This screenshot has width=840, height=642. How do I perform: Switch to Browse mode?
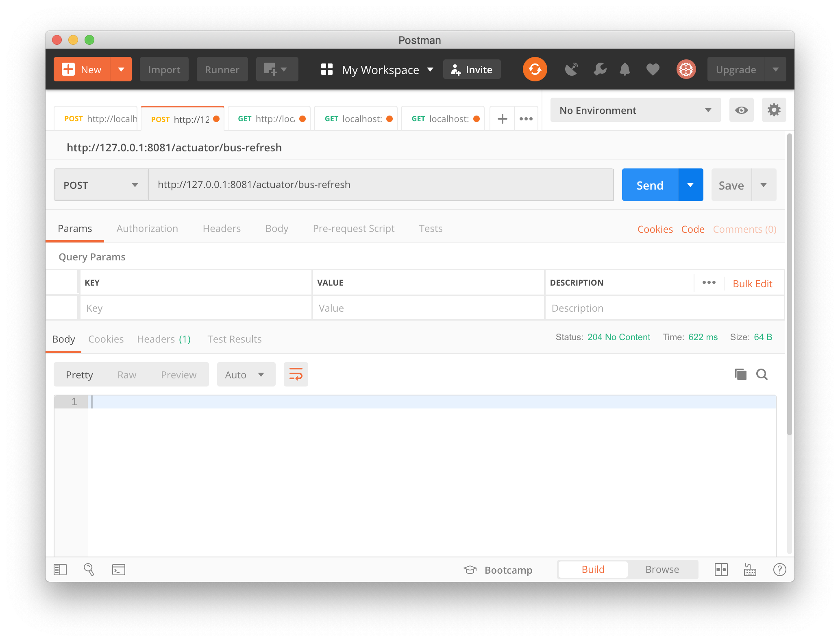click(662, 570)
